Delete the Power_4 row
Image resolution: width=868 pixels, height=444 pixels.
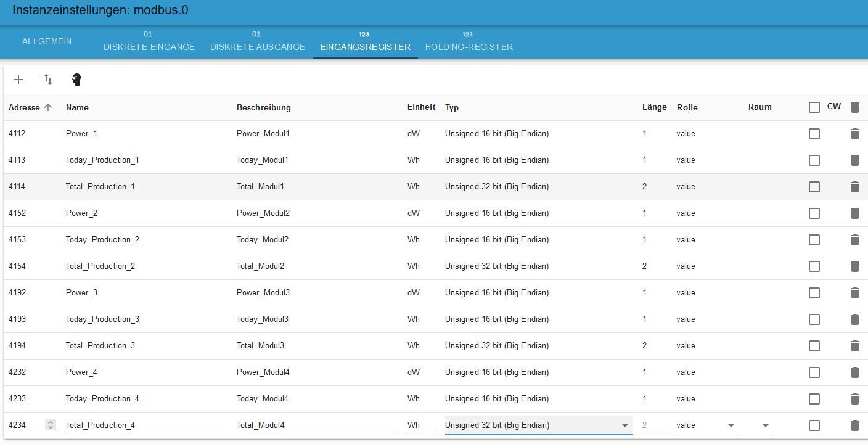click(854, 372)
